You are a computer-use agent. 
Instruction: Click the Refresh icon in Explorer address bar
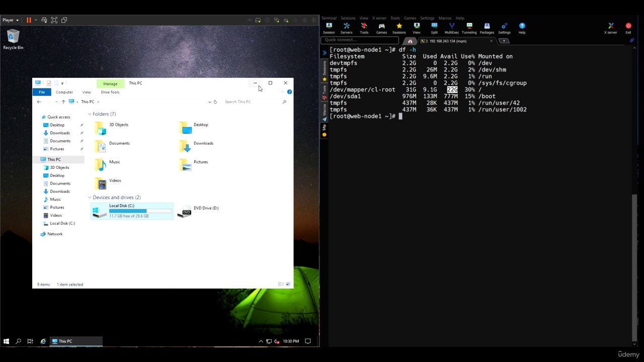(215, 102)
